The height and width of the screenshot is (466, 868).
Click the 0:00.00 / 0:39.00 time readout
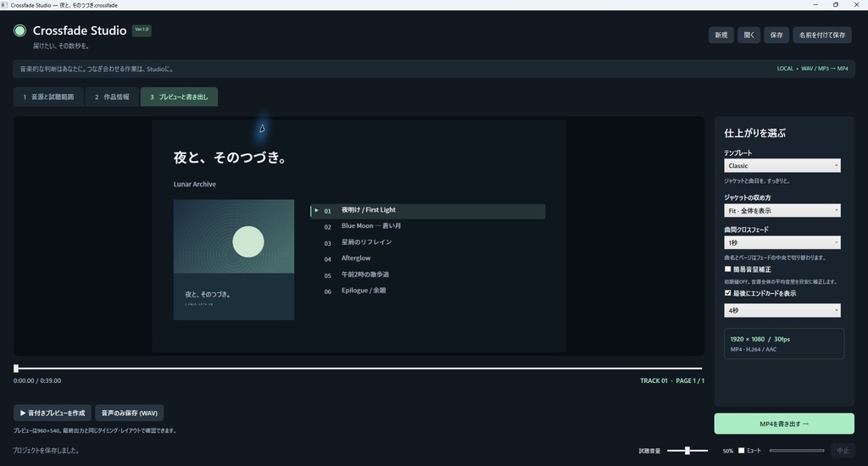(x=37, y=380)
